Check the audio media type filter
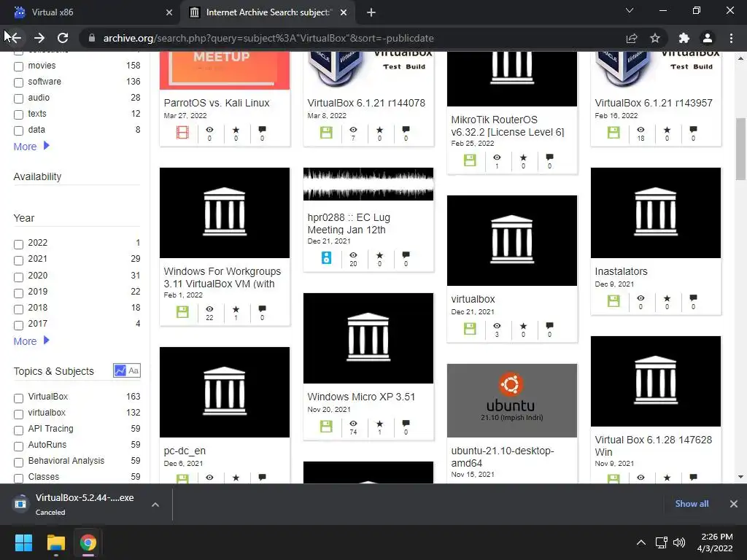 point(18,98)
